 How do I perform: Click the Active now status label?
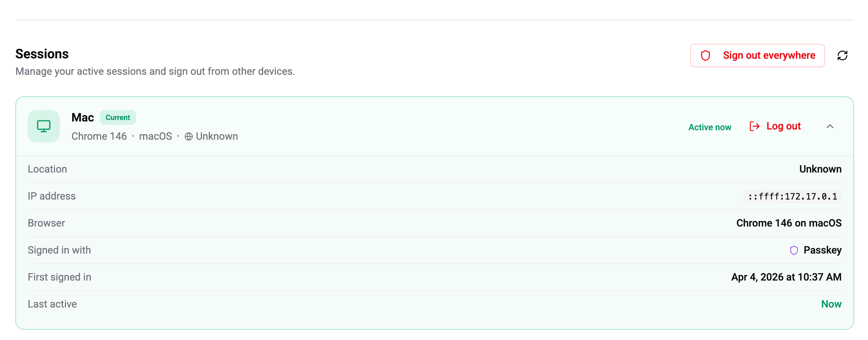coord(709,127)
